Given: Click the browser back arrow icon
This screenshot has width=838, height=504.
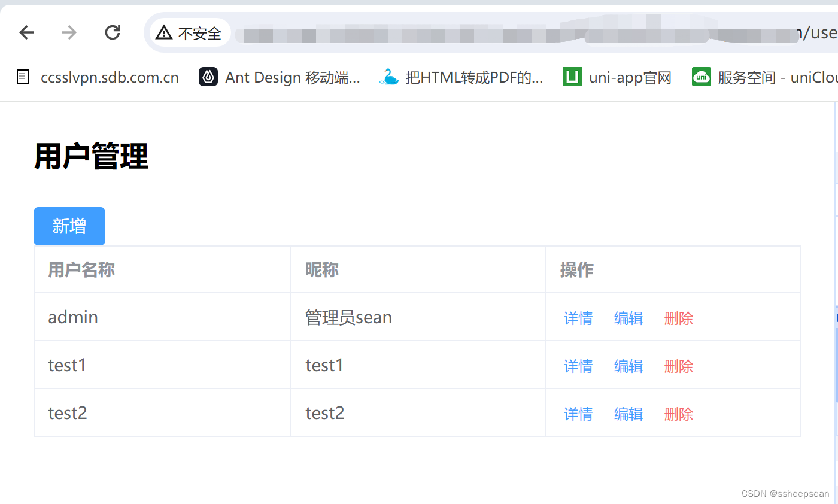Looking at the screenshot, I should click(26, 32).
